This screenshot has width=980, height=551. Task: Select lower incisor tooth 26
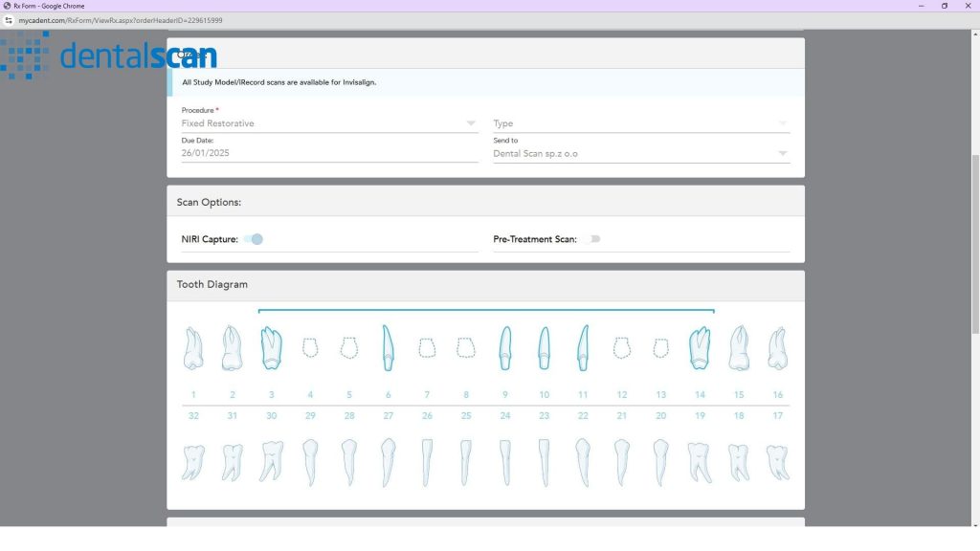pos(427,462)
